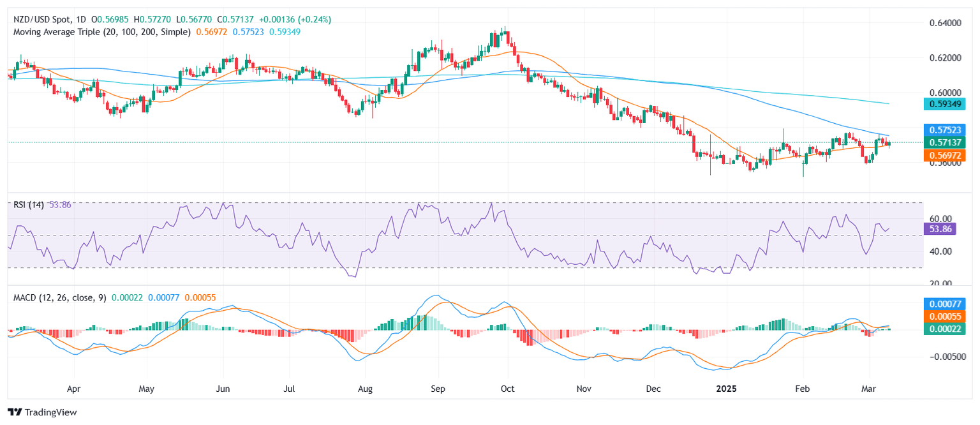This screenshot has height=425, width=980.
Task: Click the purple 53.86 RSI value tag
Action: (940, 228)
